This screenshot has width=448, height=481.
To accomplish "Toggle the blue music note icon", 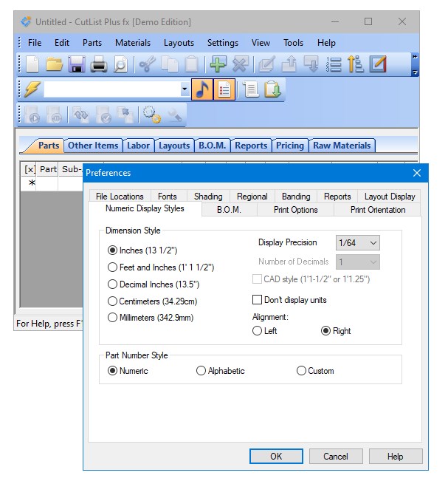I will (202, 89).
